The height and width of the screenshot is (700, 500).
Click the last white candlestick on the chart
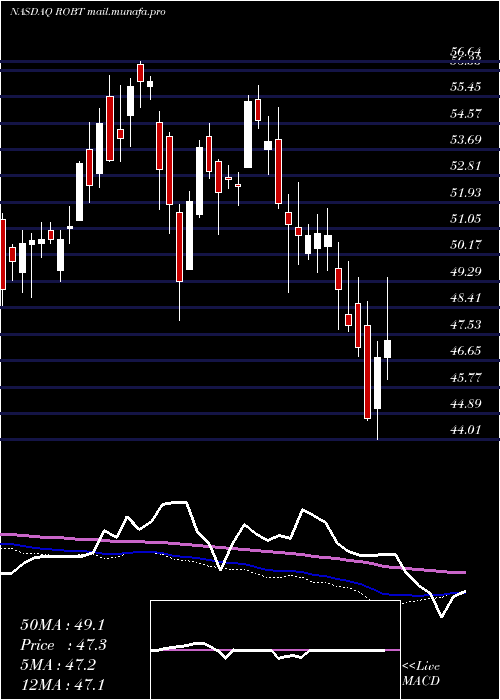click(388, 349)
